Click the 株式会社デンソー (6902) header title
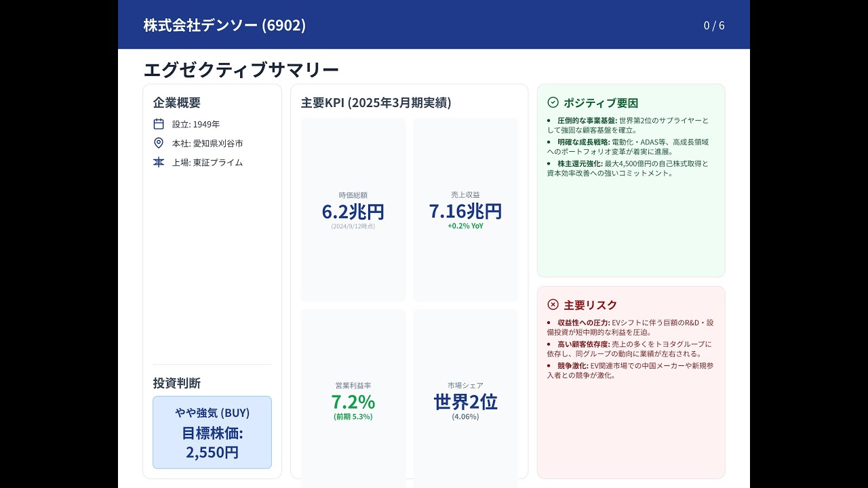 (x=224, y=26)
